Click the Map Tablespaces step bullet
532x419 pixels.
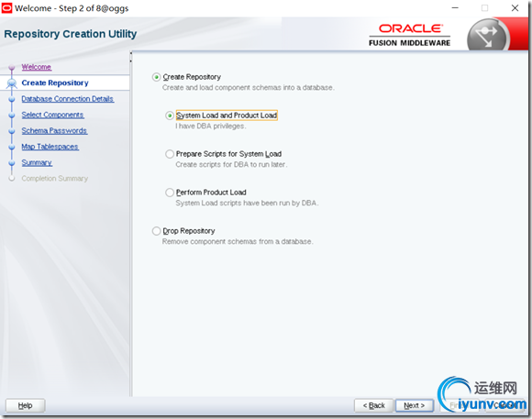[12, 147]
